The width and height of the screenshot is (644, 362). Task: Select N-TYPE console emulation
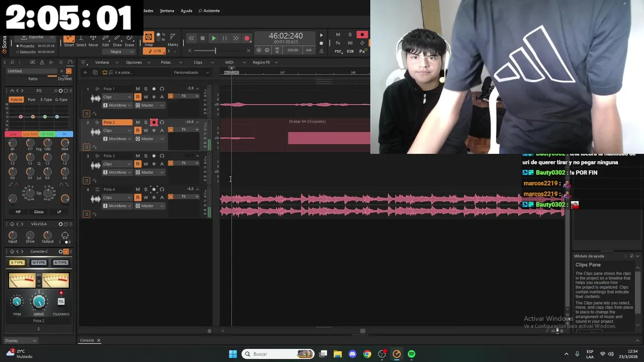click(x=39, y=262)
